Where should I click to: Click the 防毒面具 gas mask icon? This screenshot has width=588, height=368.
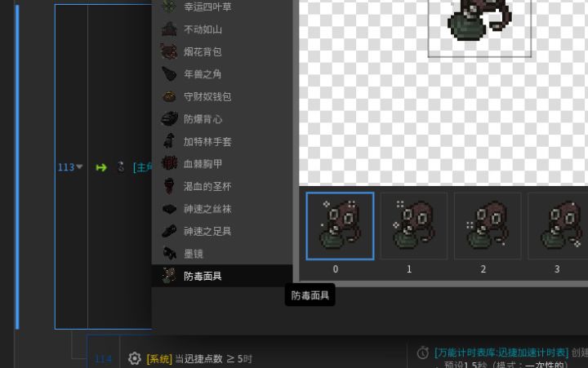point(169,276)
